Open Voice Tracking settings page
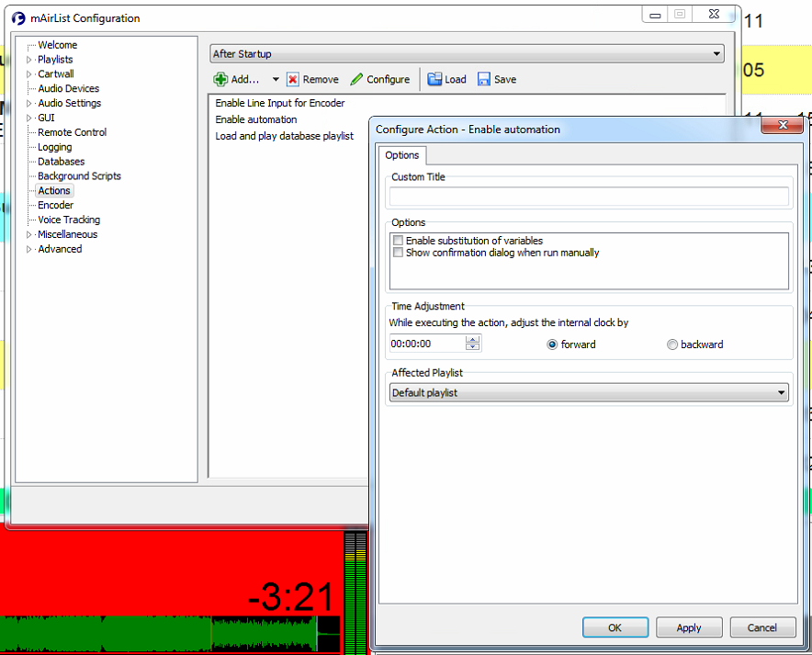This screenshot has width=812, height=655. (x=69, y=220)
